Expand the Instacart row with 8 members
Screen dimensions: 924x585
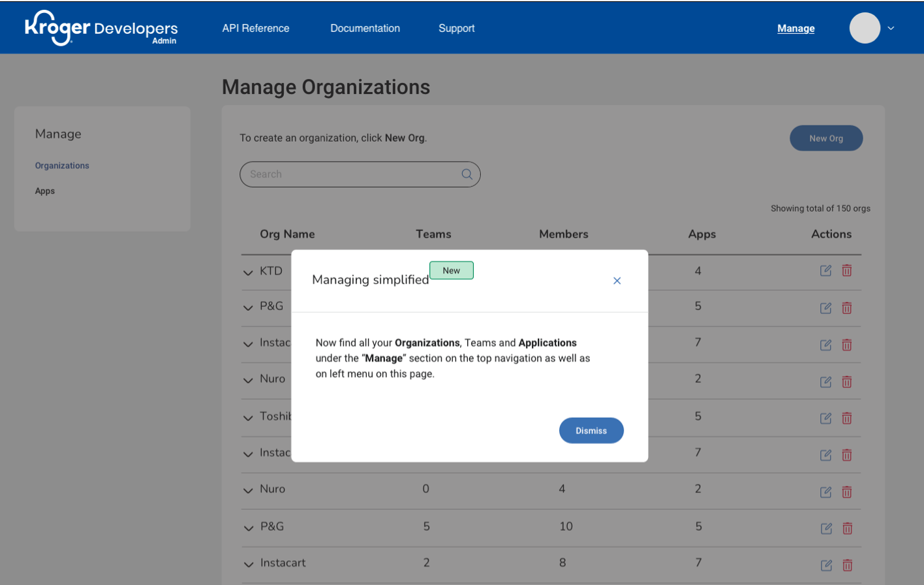[248, 565]
